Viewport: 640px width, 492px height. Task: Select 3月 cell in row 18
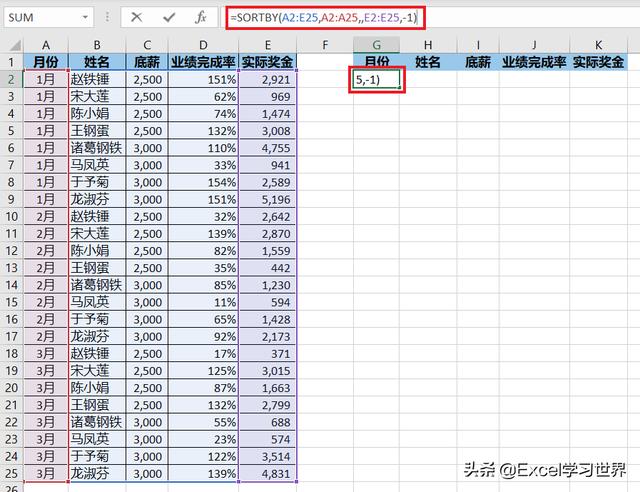coord(46,354)
